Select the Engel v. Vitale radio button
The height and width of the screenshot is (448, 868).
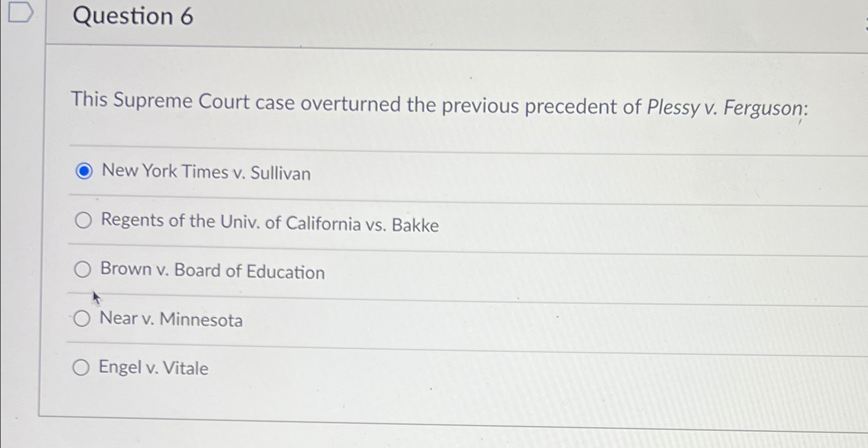pos(81,367)
